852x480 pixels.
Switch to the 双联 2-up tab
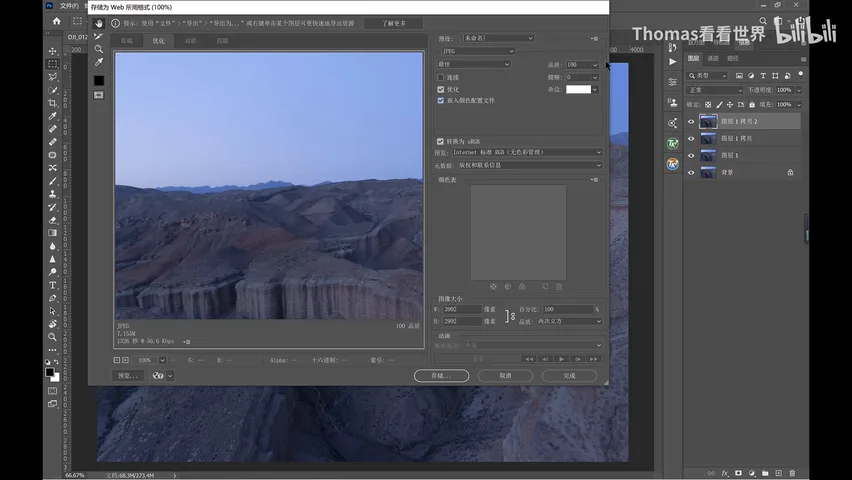(x=190, y=41)
